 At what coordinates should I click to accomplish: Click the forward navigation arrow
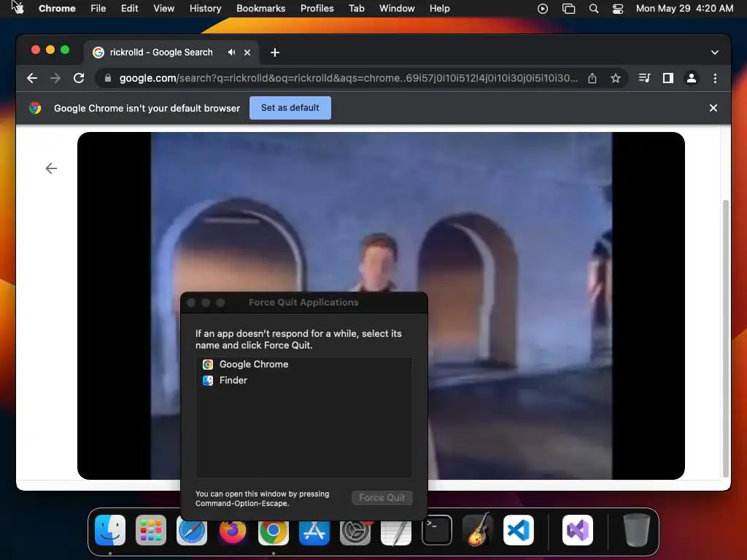click(55, 78)
